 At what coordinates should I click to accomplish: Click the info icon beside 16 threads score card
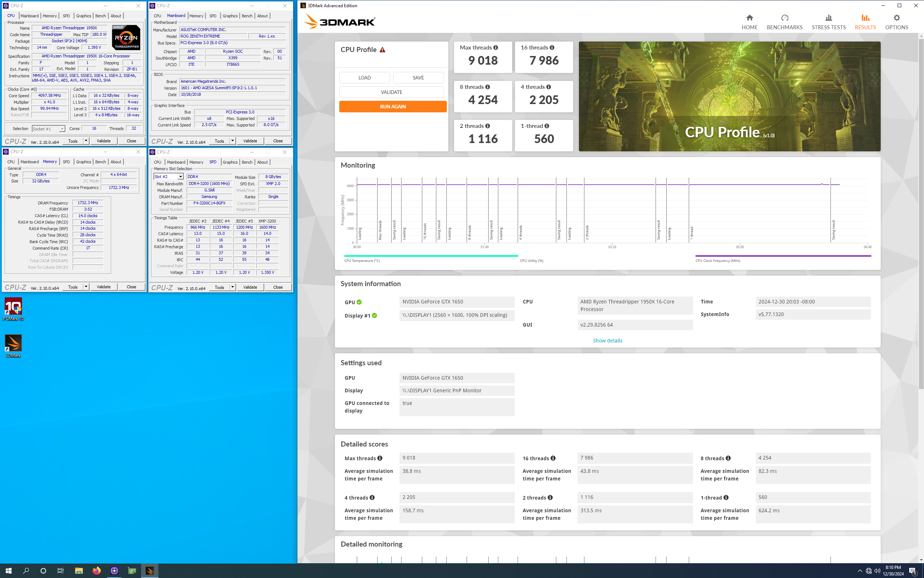[552, 47]
